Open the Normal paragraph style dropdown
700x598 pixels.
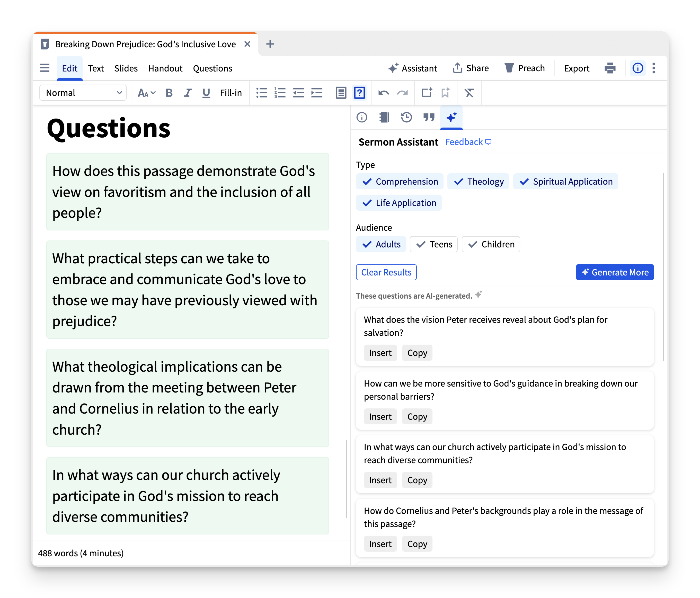(x=83, y=93)
